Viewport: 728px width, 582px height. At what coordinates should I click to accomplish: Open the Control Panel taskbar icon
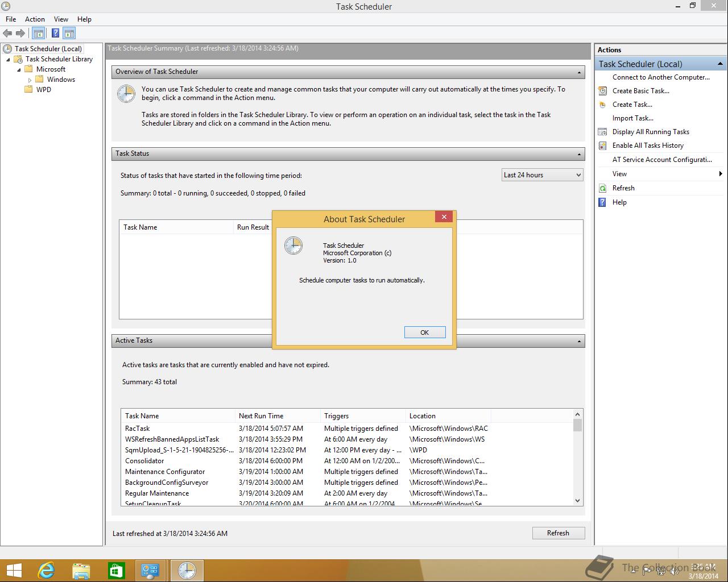pyautogui.click(x=150, y=571)
